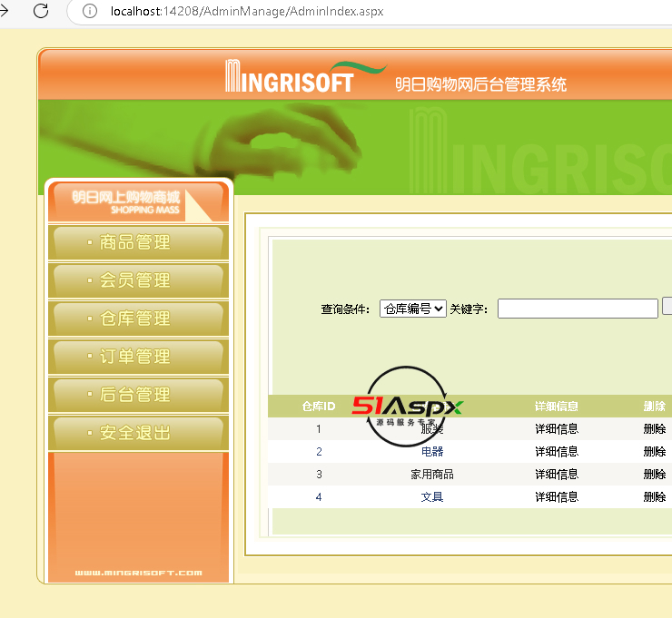Click the 明日购物网后台管理系统 header title

[x=480, y=84]
